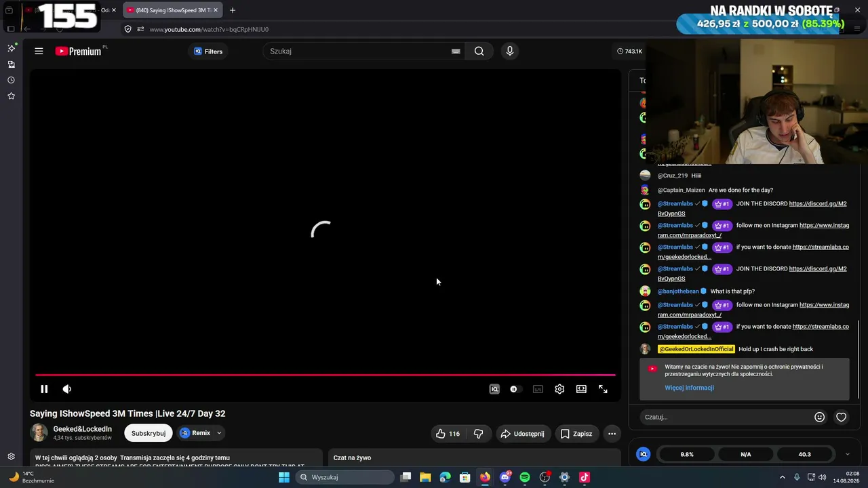Start voice search with the microphone
The image size is (868, 488).
(510, 51)
